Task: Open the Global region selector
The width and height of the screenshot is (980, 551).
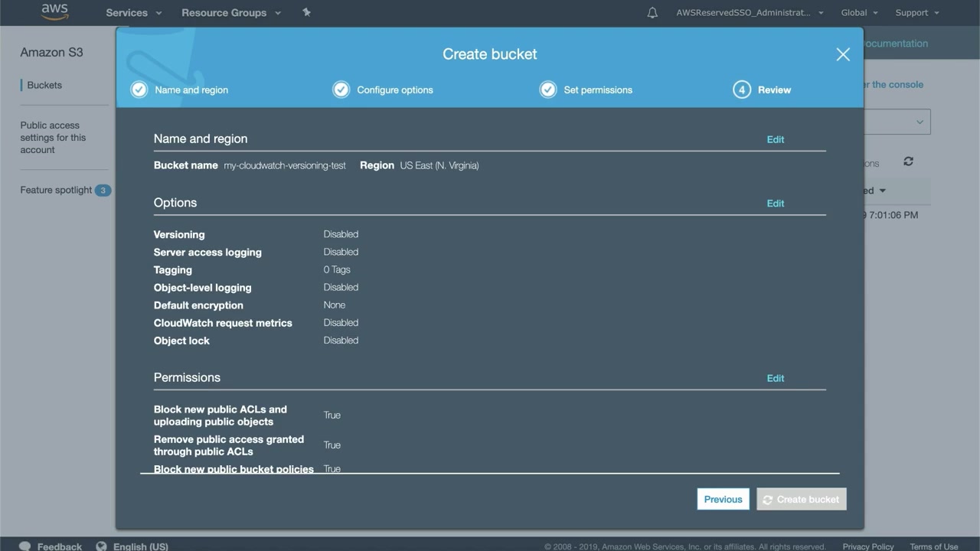Action: (859, 13)
